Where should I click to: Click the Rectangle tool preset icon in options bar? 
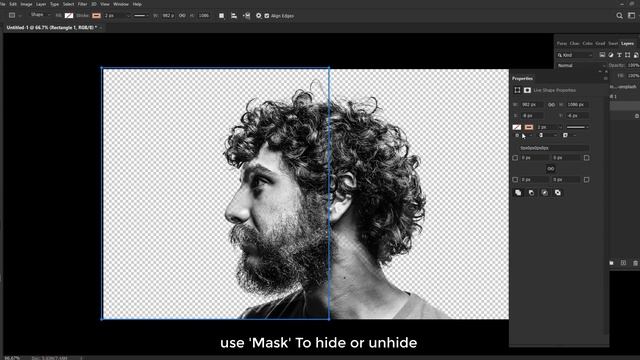point(12,16)
